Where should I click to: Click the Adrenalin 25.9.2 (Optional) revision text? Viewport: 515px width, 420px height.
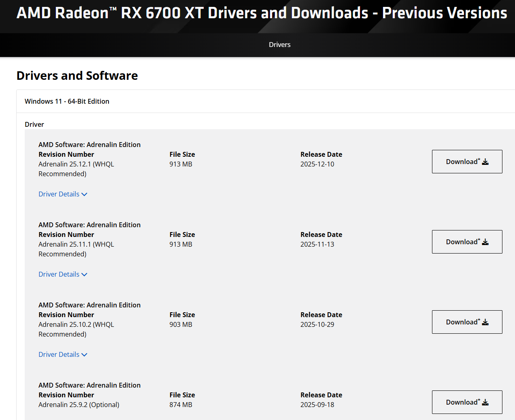tap(79, 405)
